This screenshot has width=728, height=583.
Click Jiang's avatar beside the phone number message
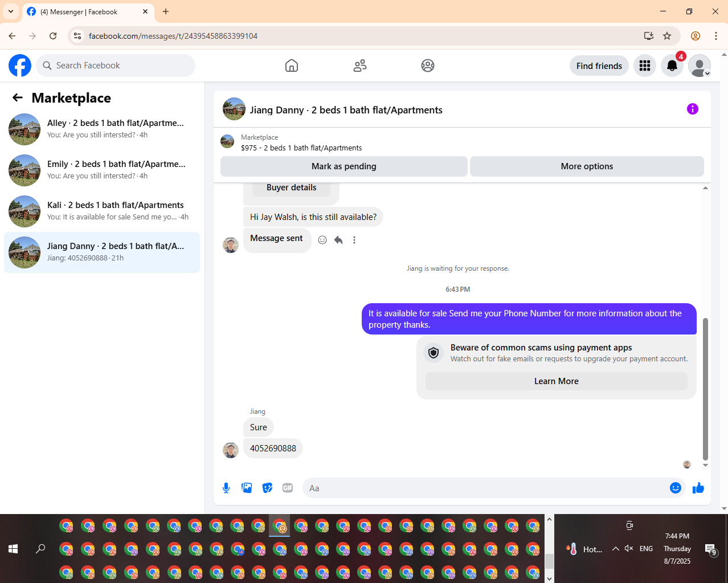(x=231, y=450)
